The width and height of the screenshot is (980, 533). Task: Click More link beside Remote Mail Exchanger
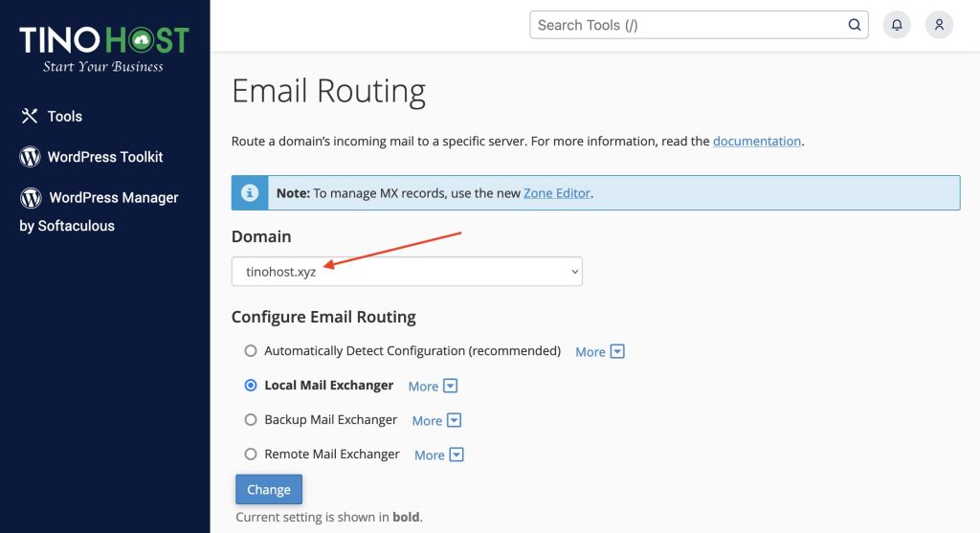point(430,455)
